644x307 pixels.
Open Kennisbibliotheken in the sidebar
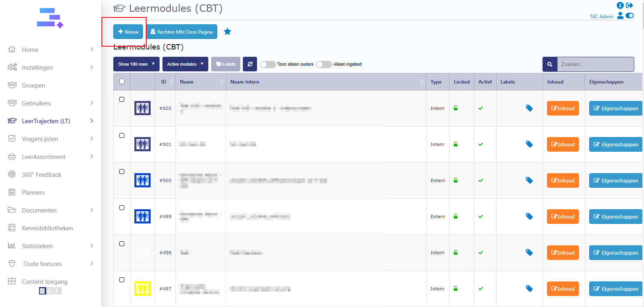coord(47,228)
